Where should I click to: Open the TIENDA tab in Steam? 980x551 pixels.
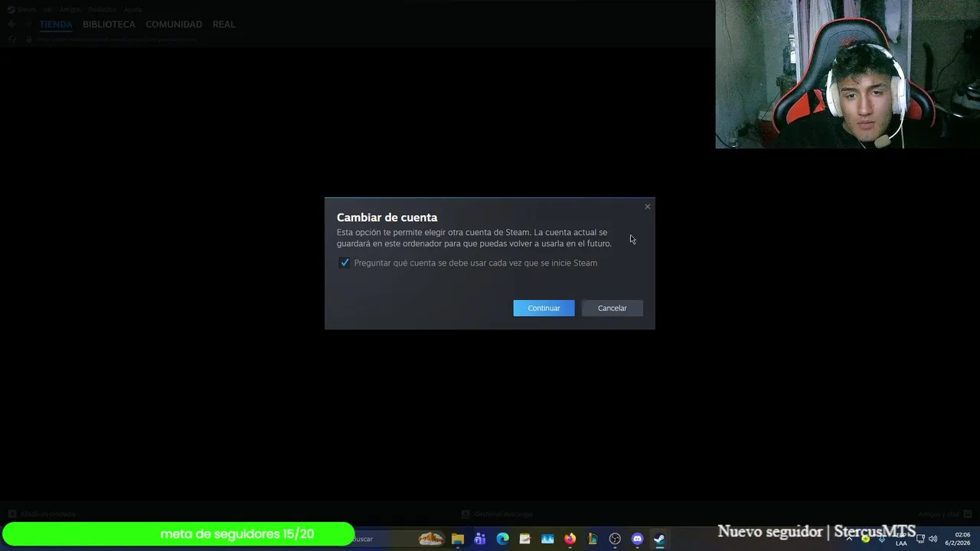(56, 24)
